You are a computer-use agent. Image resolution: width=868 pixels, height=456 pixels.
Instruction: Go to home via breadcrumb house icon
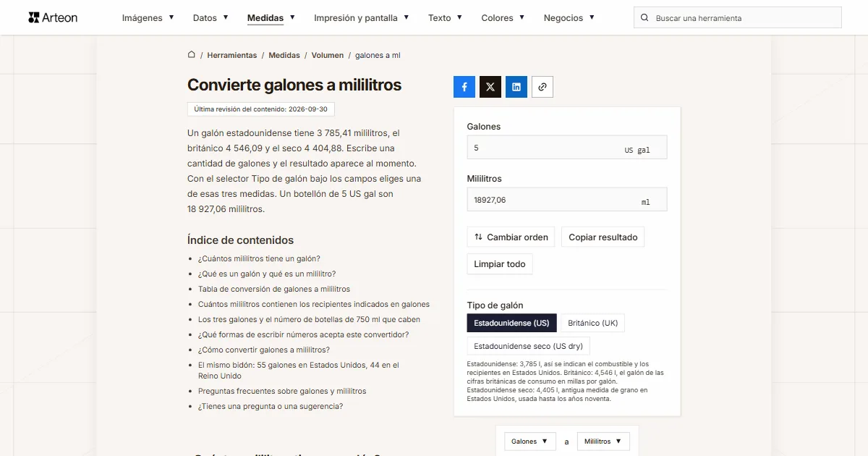pyautogui.click(x=192, y=55)
